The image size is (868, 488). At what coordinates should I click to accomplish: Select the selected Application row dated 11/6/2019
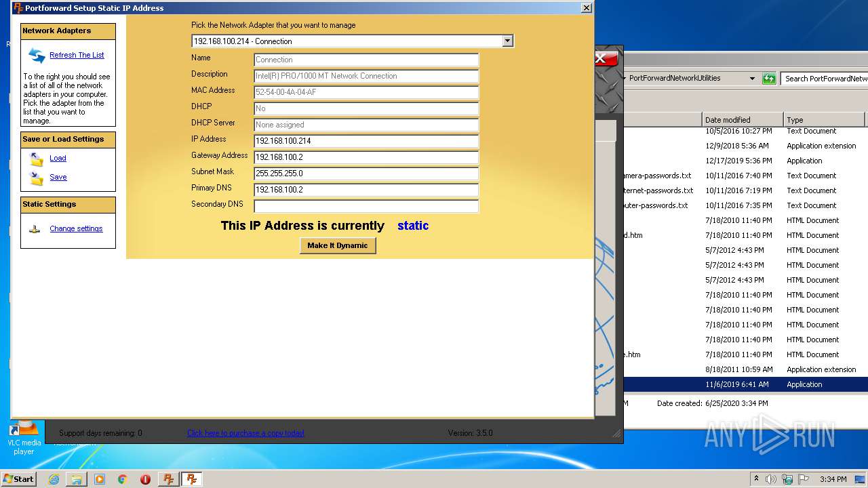click(x=746, y=384)
